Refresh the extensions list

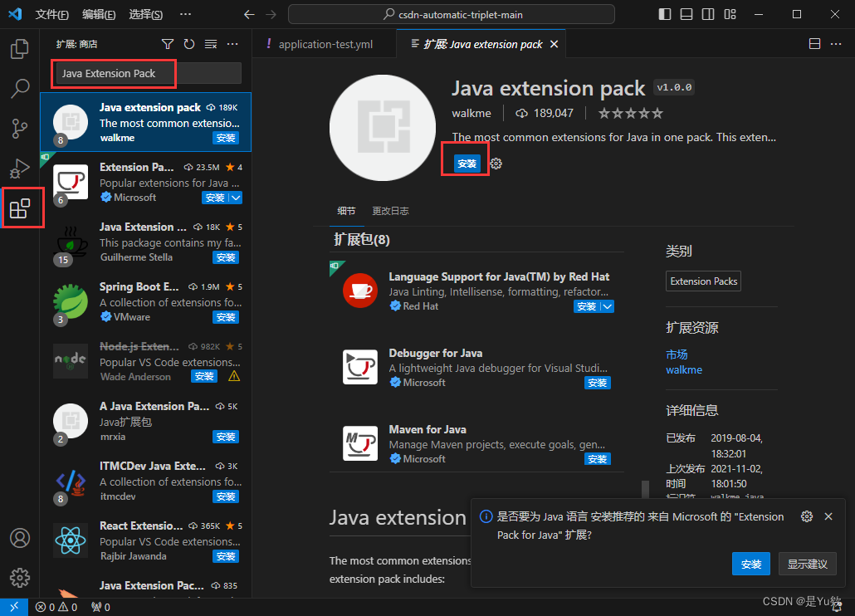click(x=188, y=44)
